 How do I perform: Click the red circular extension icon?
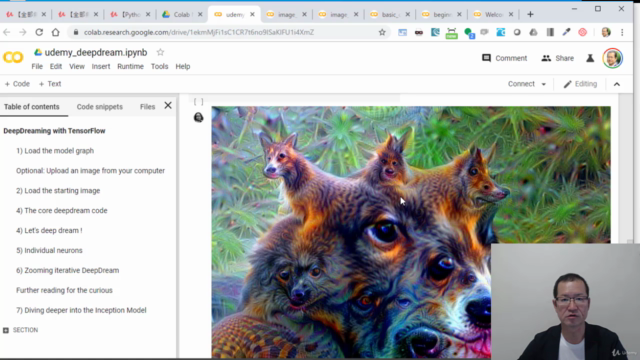pos(582,32)
